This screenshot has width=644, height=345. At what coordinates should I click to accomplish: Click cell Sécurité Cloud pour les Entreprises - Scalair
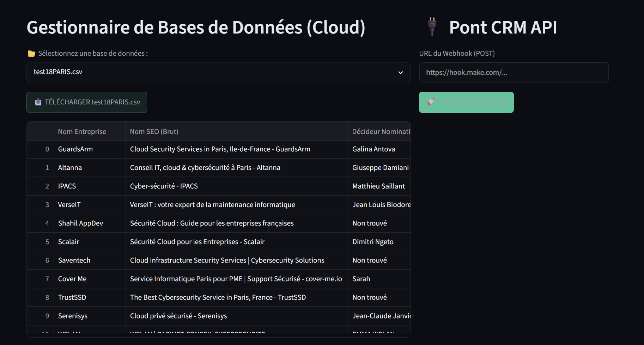tap(237, 242)
